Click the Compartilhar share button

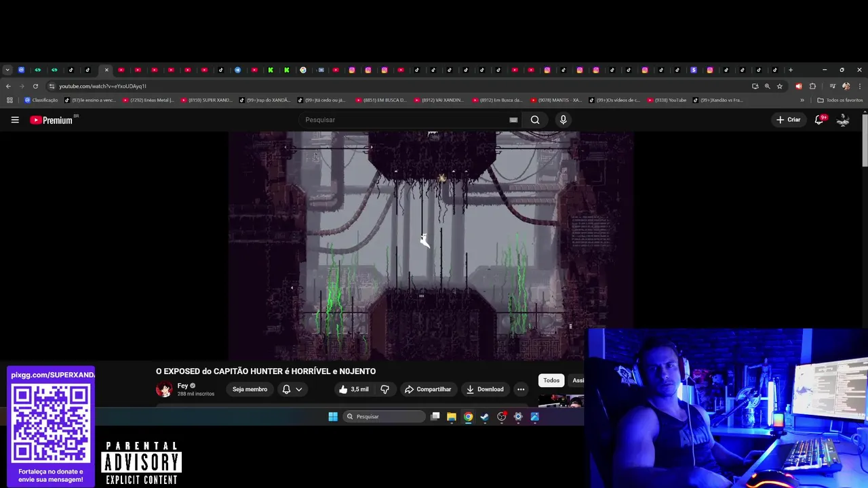(x=428, y=389)
